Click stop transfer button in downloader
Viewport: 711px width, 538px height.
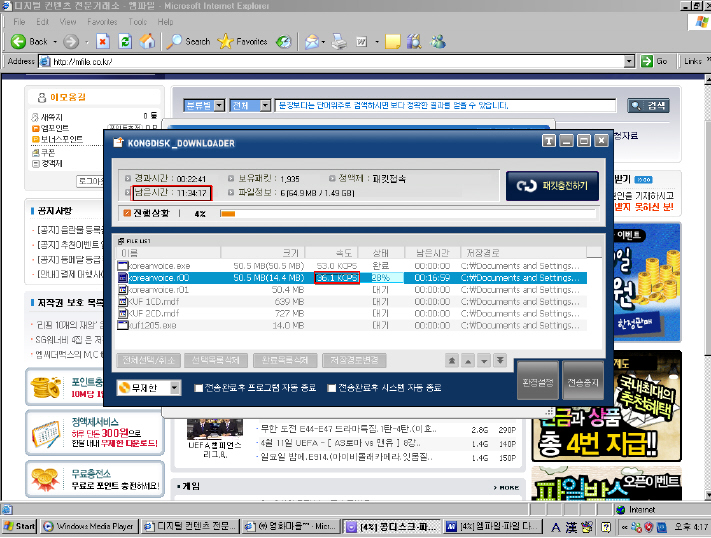(x=583, y=381)
